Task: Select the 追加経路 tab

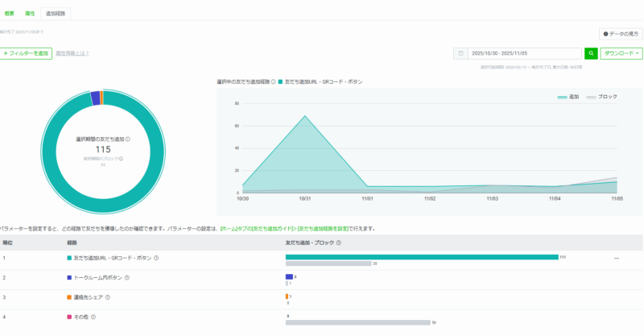Action: pos(56,14)
